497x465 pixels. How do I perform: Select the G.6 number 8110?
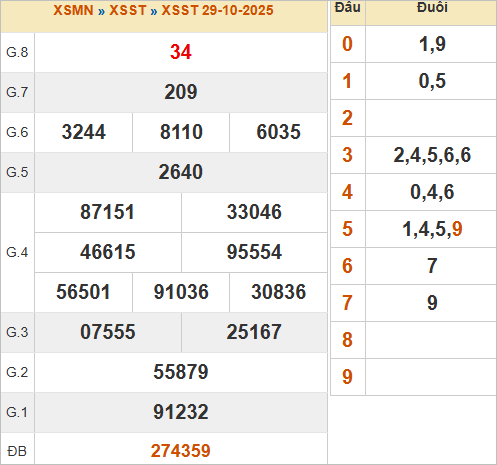(x=181, y=132)
